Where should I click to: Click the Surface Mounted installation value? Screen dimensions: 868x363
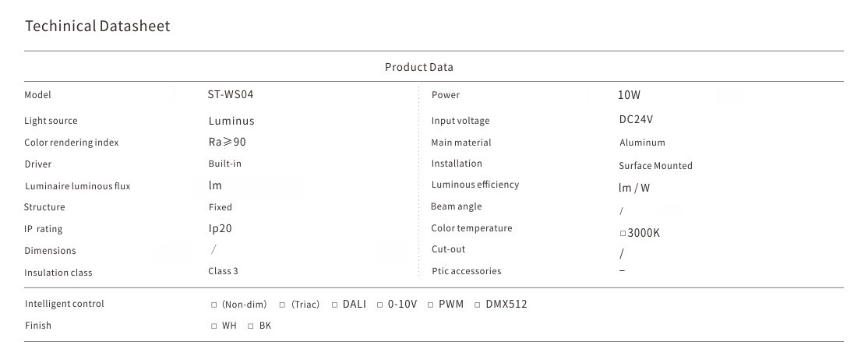coord(655,166)
